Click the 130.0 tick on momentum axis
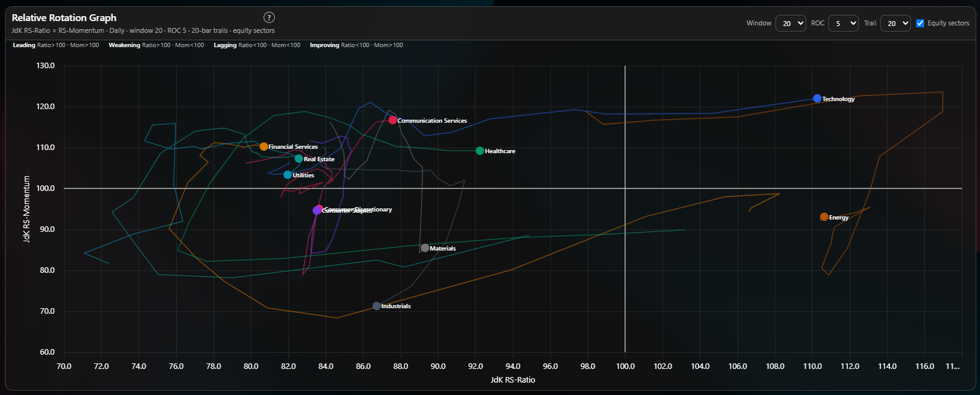Viewport: 980px width, 395px height. point(45,65)
